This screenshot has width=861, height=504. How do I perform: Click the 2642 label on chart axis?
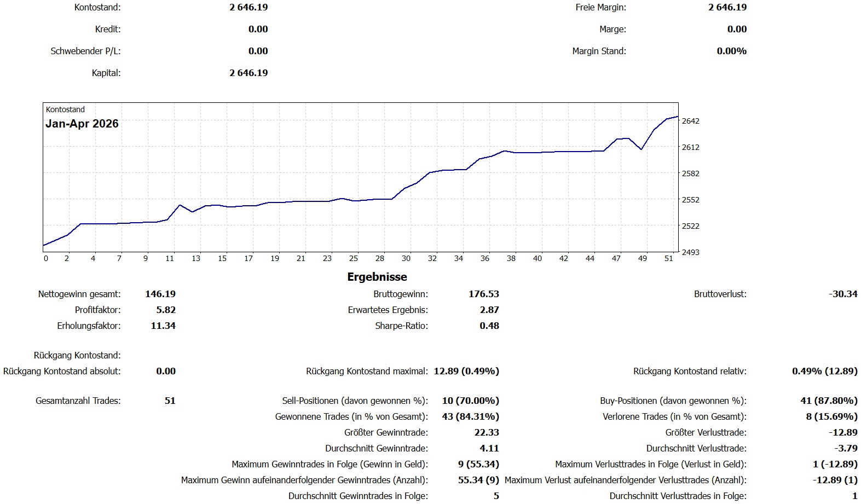click(x=690, y=121)
